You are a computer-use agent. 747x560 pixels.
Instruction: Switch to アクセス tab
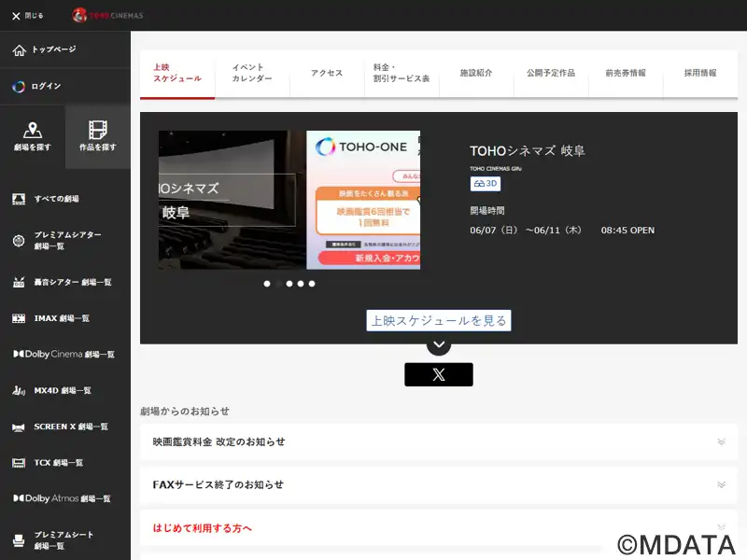[327, 74]
